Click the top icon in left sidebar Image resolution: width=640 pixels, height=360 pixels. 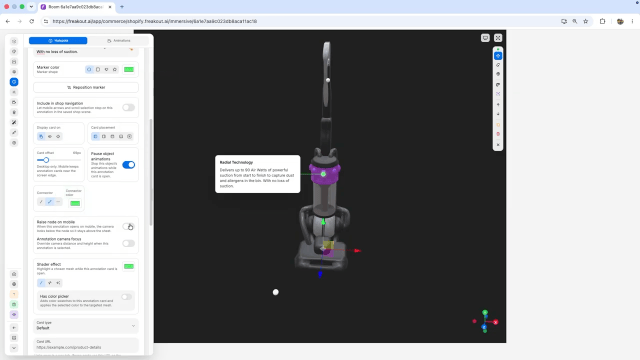14,41
